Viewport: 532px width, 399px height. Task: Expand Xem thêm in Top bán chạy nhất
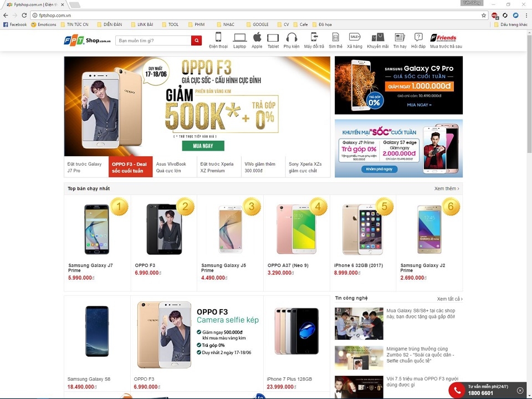[x=447, y=188]
